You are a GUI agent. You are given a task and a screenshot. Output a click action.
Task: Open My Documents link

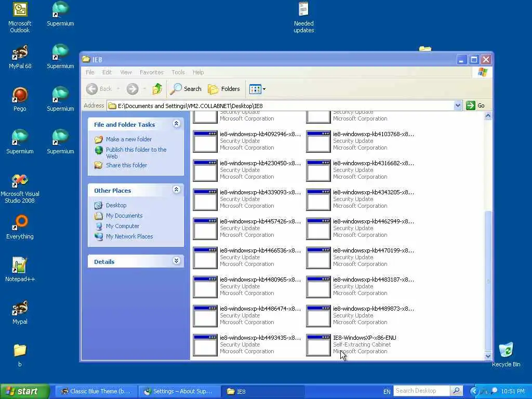(x=124, y=216)
